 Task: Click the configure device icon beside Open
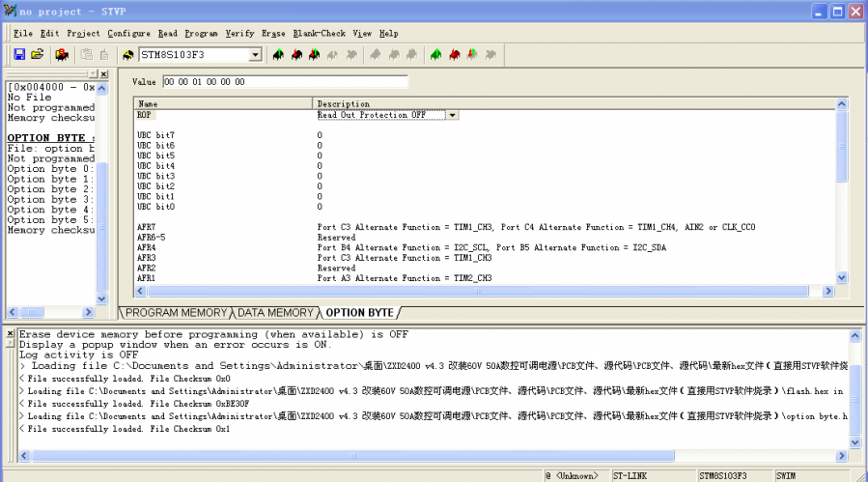pos(62,55)
